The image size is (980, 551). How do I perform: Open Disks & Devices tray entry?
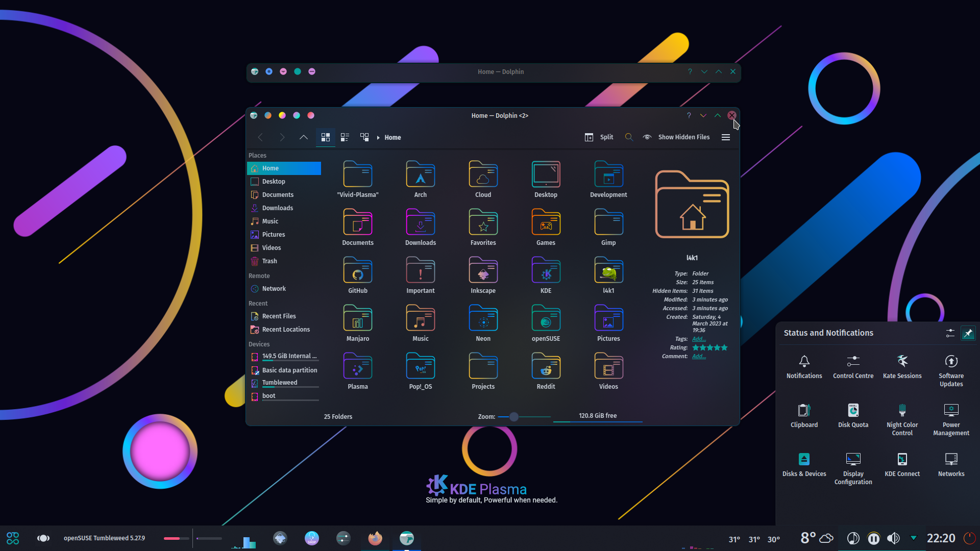[804, 465]
